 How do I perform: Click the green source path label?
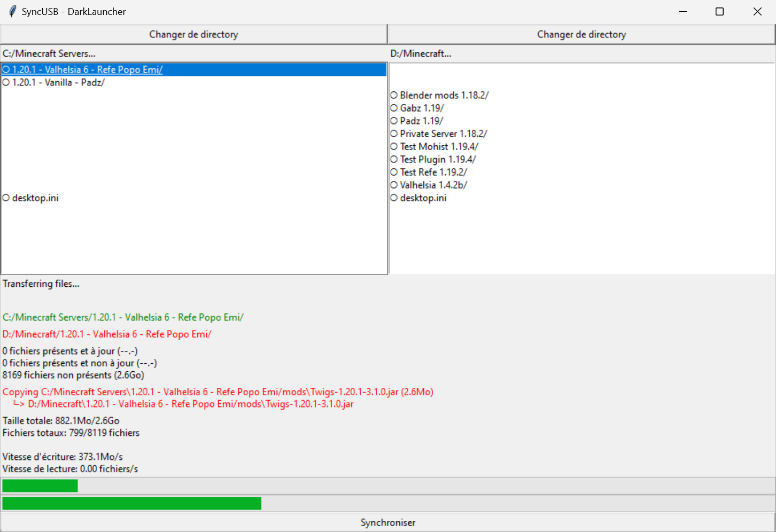tap(123, 317)
